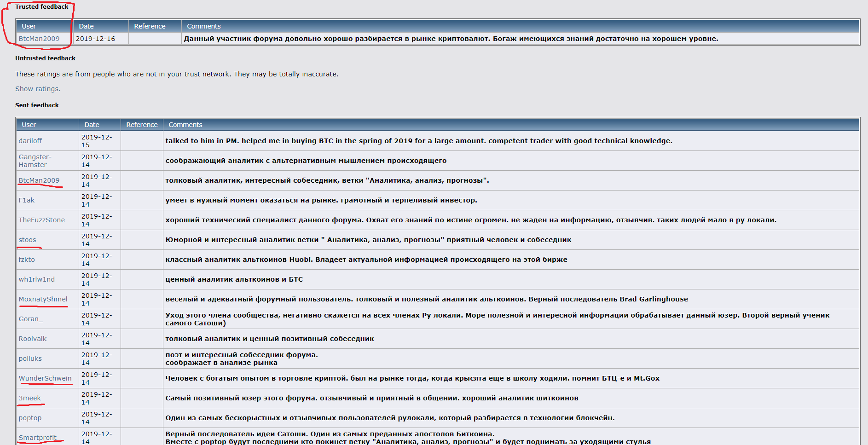Viewport: 868px width, 445px height.
Task: Open wh1rlw1nd user profile link
Action: click(x=37, y=279)
